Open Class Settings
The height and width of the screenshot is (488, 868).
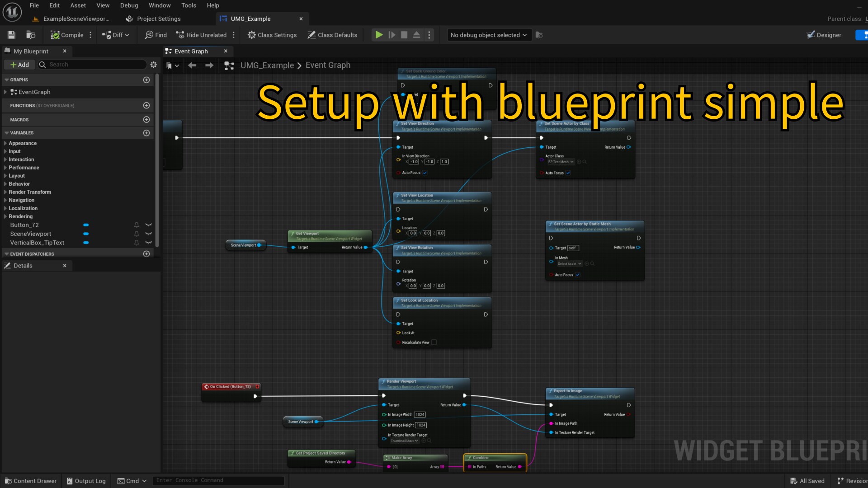pos(272,35)
